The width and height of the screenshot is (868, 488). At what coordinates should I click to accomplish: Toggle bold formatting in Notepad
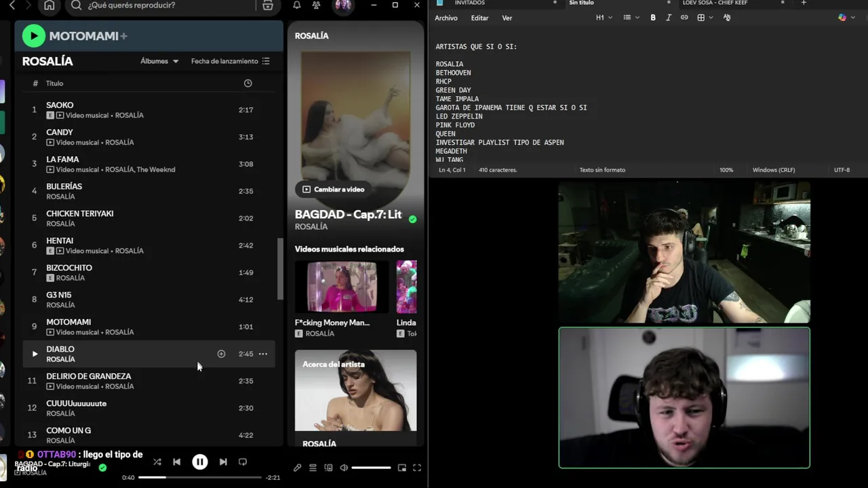pos(653,18)
